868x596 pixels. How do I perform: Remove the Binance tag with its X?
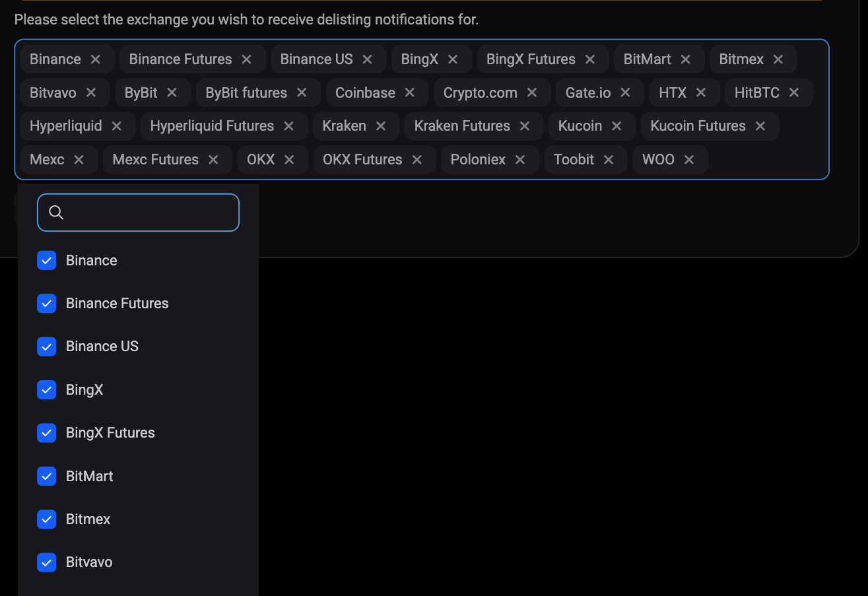pos(96,59)
